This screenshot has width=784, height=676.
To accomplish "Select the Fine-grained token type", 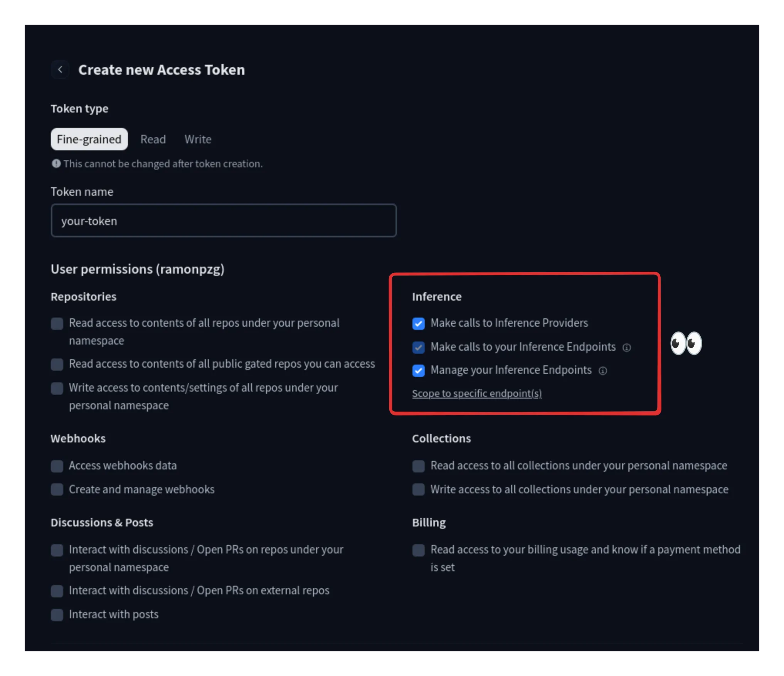I will (89, 139).
